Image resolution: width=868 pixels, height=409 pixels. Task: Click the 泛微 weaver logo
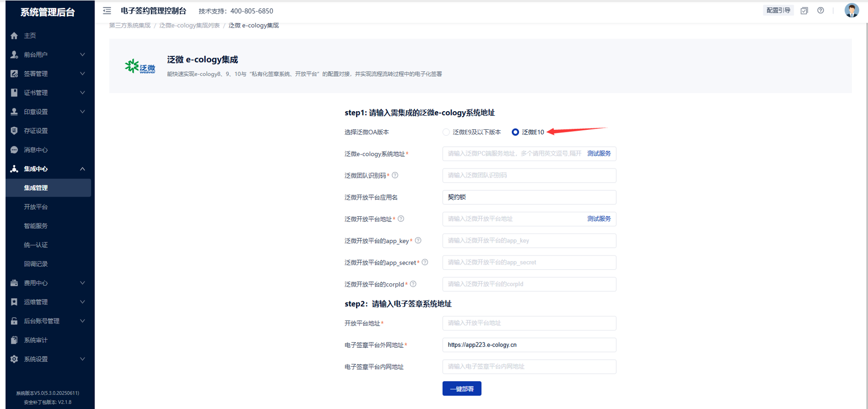point(140,66)
